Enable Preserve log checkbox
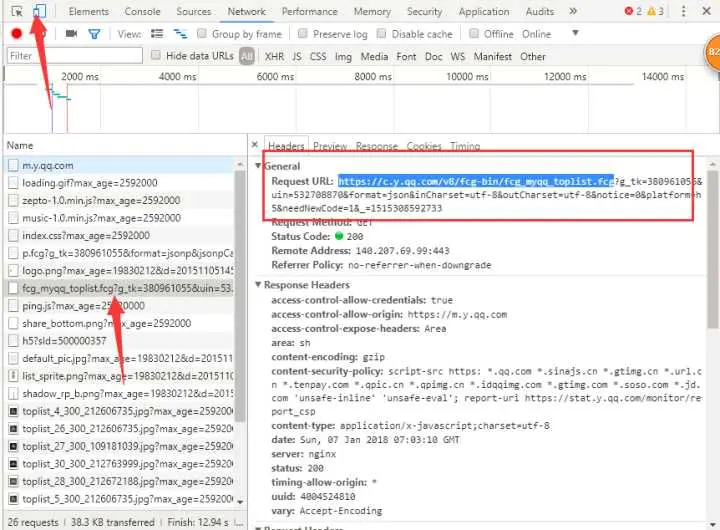Screen dimensions: 720x530 pos(302,33)
